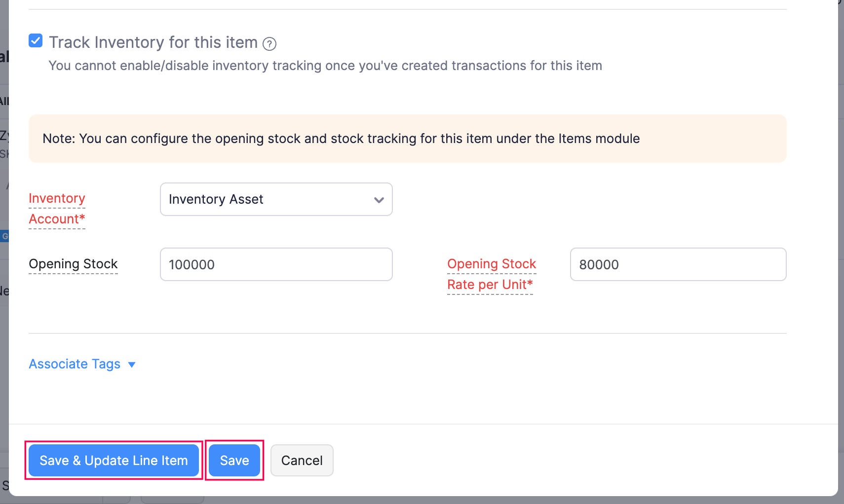Screen dimensions: 844x504
Task: Click the "Opening Stock Rate per Unit" label
Action: point(491,274)
